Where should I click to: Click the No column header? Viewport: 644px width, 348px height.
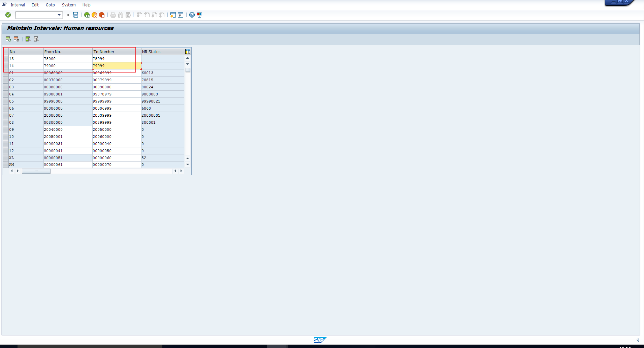(26, 52)
